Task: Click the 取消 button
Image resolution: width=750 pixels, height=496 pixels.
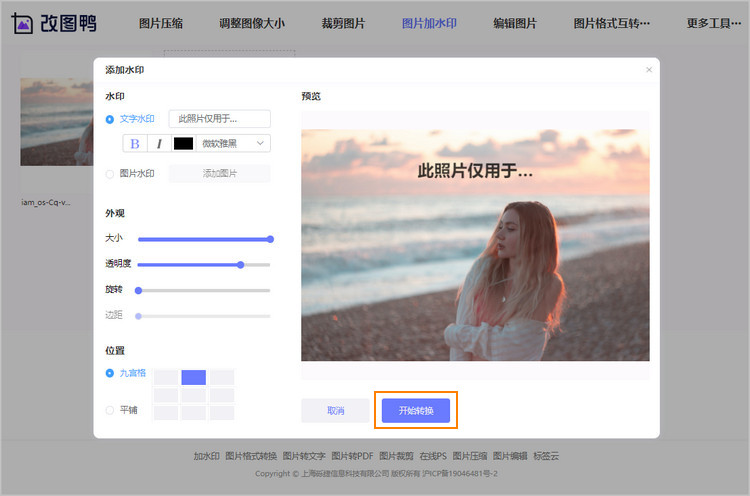Action: (x=335, y=410)
